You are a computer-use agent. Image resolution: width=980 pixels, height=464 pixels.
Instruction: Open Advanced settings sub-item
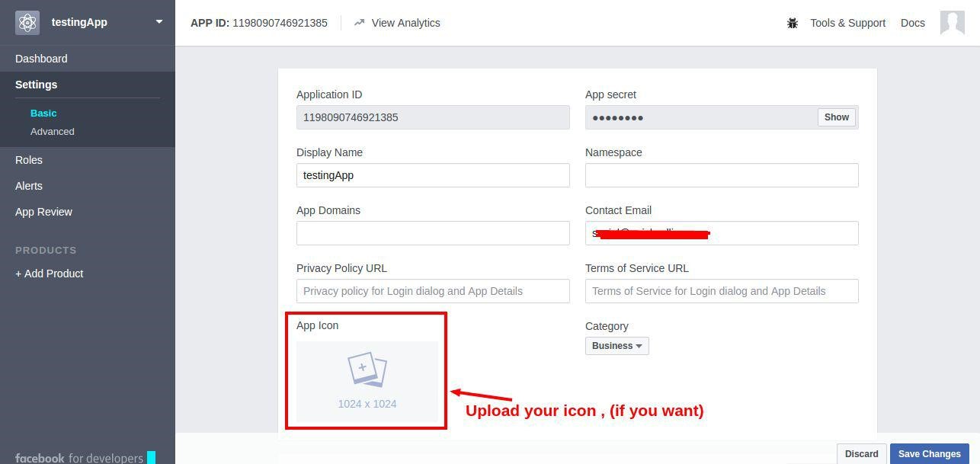click(x=53, y=131)
